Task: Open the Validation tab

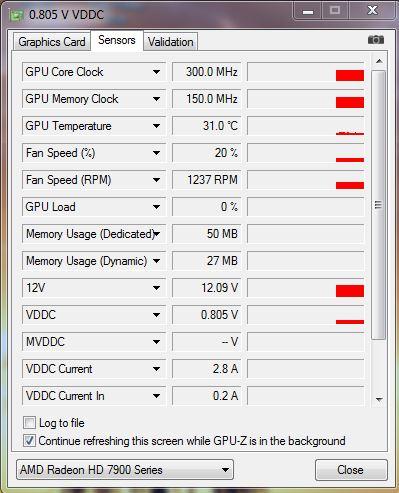Action: point(170,42)
